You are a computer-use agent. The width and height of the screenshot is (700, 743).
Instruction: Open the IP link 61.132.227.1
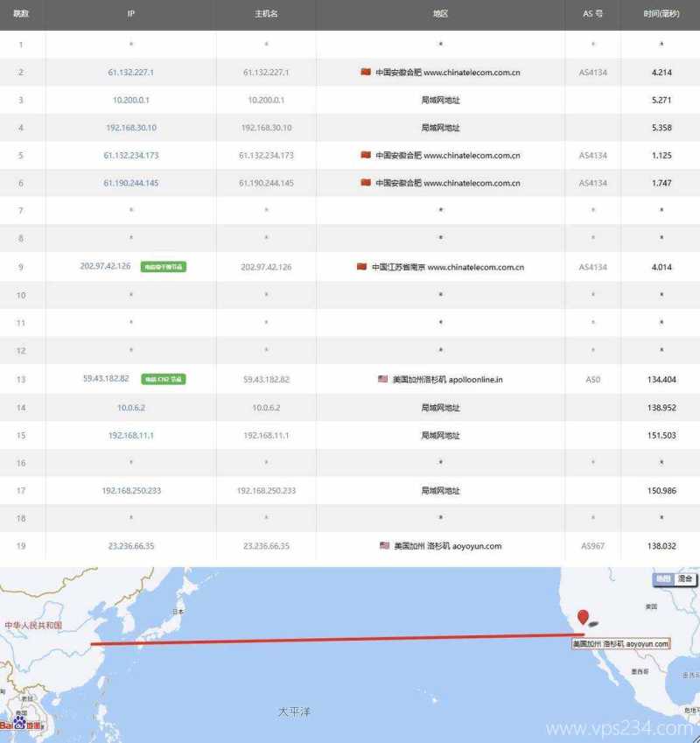point(131,73)
